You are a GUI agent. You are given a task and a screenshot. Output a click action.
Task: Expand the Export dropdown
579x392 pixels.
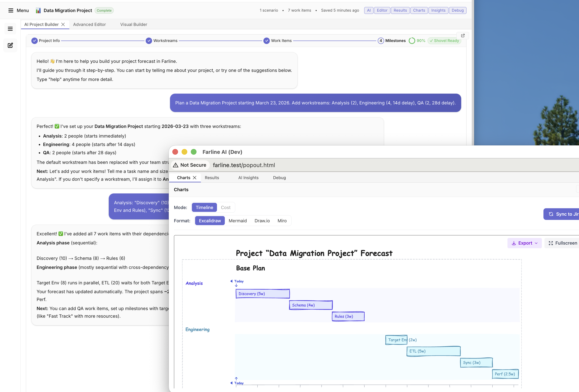tap(524, 243)
